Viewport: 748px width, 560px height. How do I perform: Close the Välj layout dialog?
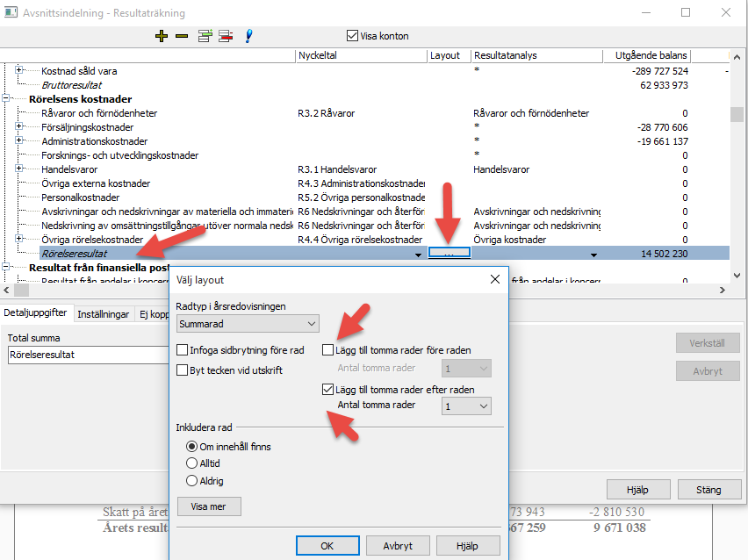pos(495,279)
